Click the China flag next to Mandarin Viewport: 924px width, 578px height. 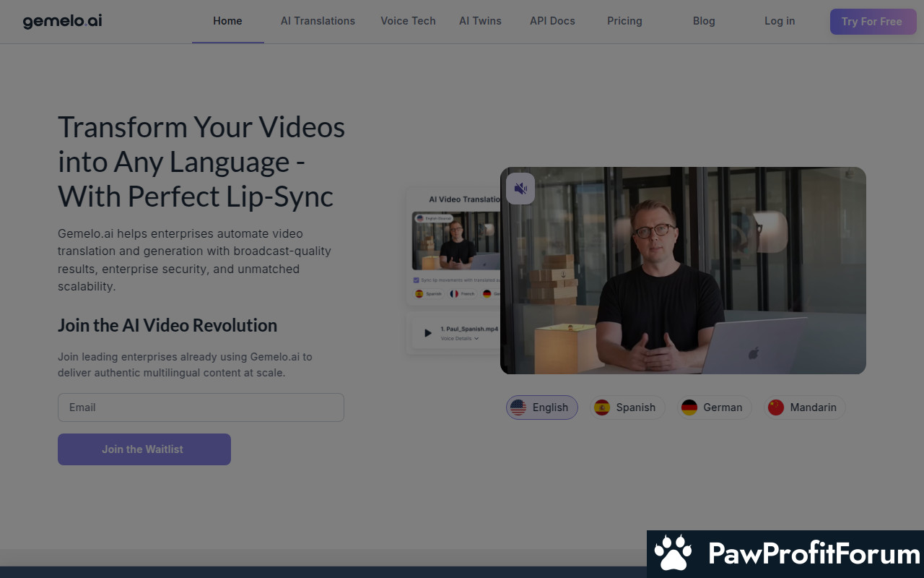point(776,407)
